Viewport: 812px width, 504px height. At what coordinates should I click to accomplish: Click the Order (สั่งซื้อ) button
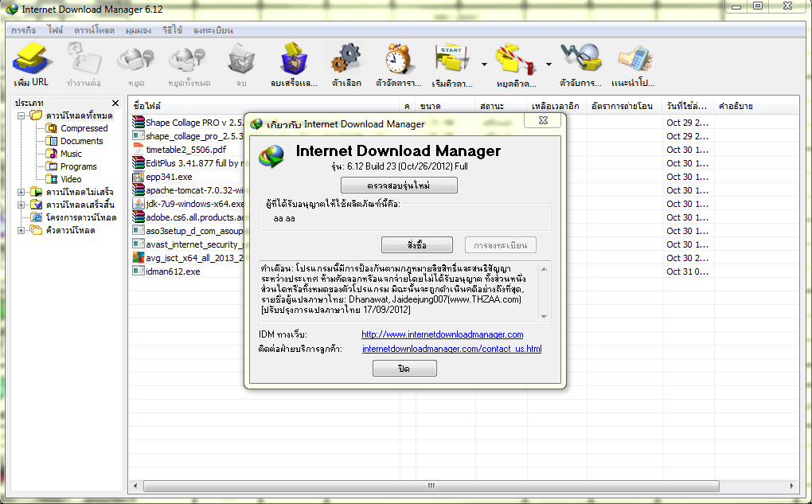tap(417, 245)
